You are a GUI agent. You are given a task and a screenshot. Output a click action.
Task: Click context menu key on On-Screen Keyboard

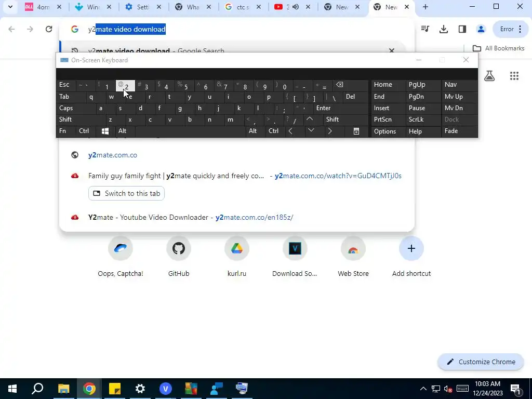(356, 131)
